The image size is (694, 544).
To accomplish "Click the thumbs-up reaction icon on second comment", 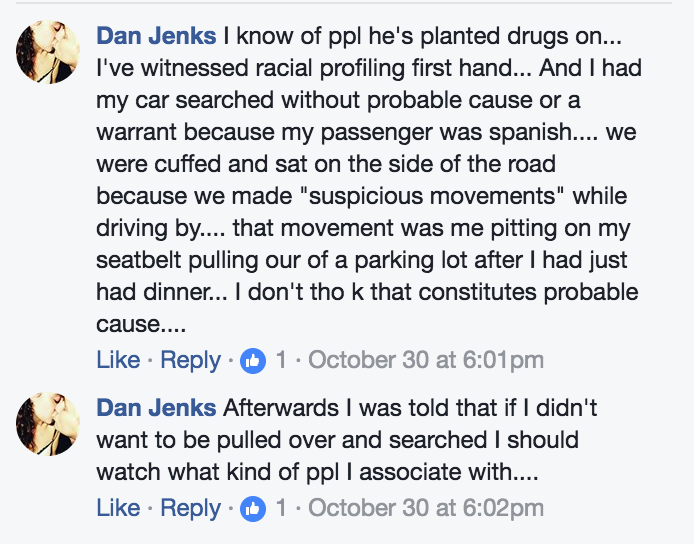I will point(253,508).
